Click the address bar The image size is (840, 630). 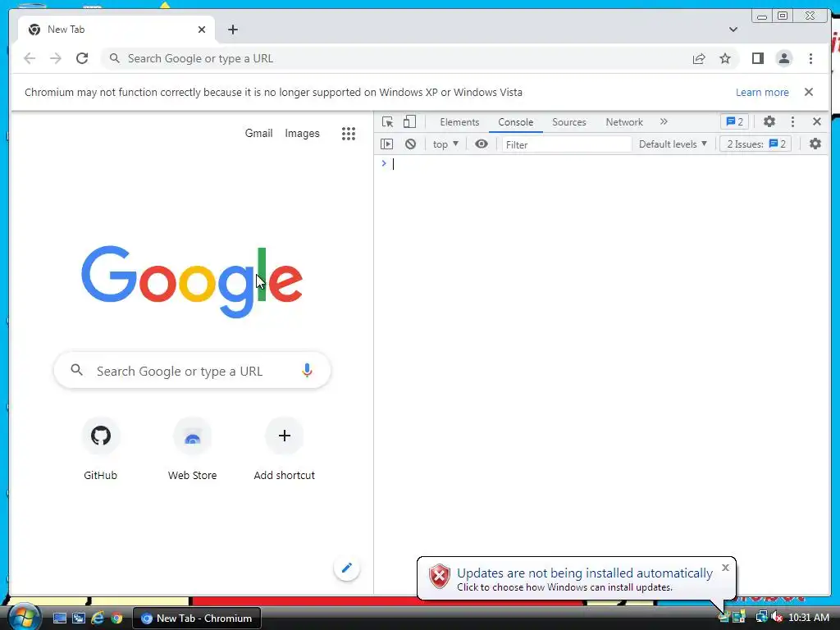396,58
